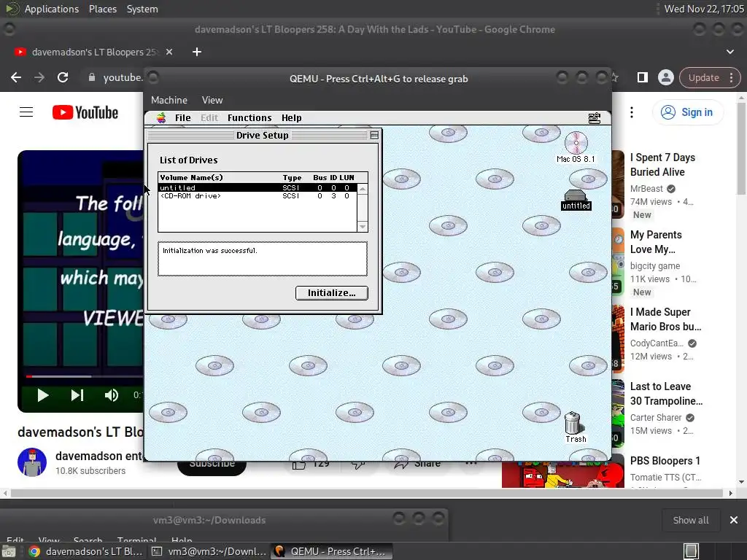Click the show desktop icon in taskbar
This screenshot has height=560, width=747.
coord(9,551)
